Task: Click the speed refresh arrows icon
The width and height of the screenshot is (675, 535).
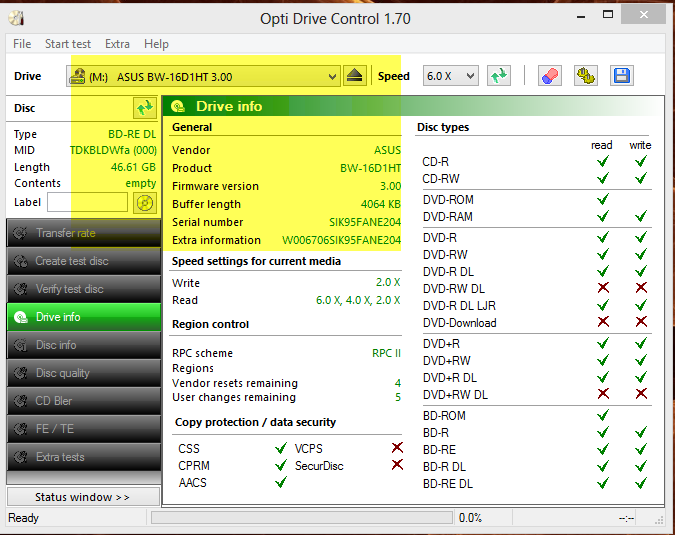Action: [499, 76]
